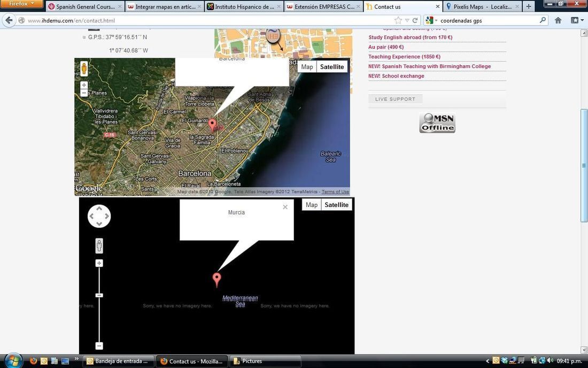
Task: Zoom in on the Barcelona map
Action: [84, 85]
